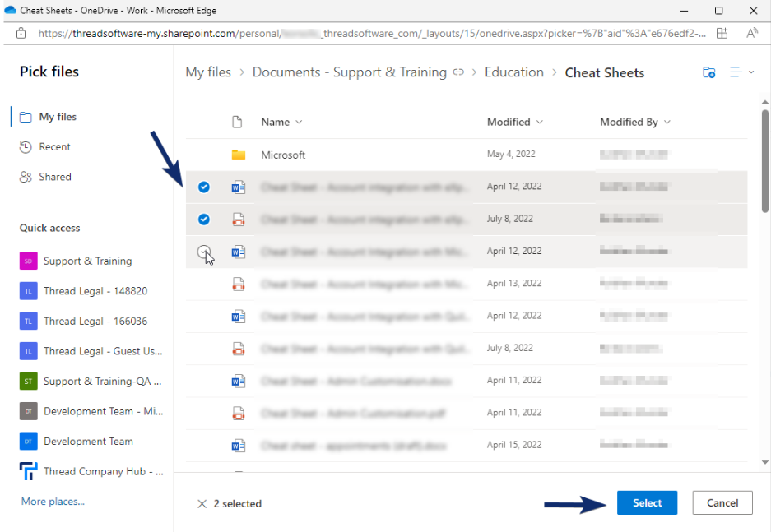The height and width of the screenshot is (532, 771).
Task: Click the file list scrollbar thumb
Action: (764, 161)
